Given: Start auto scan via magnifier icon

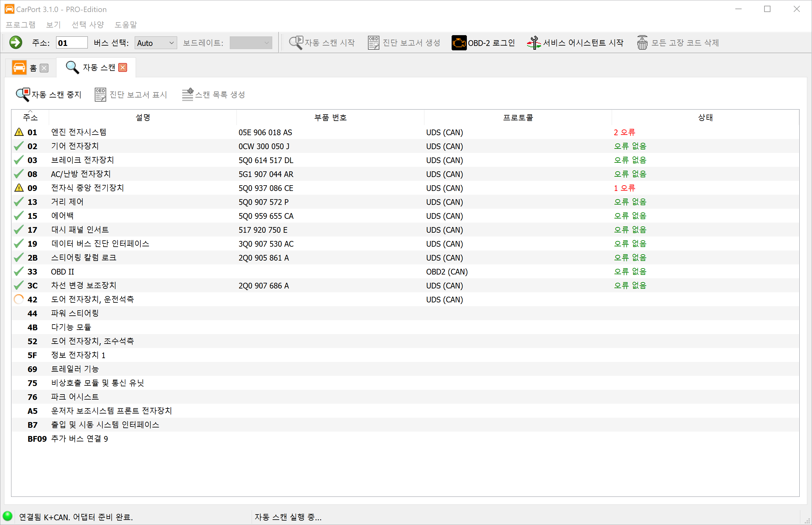Looking at the screenshot, I should point(296,43).
